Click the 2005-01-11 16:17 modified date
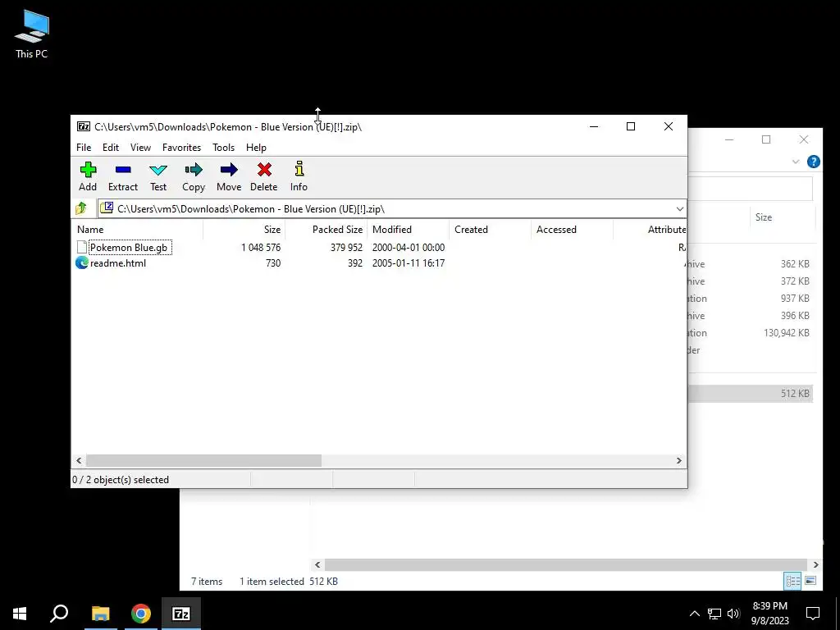 pyautogui.click(x=409, y=262)
